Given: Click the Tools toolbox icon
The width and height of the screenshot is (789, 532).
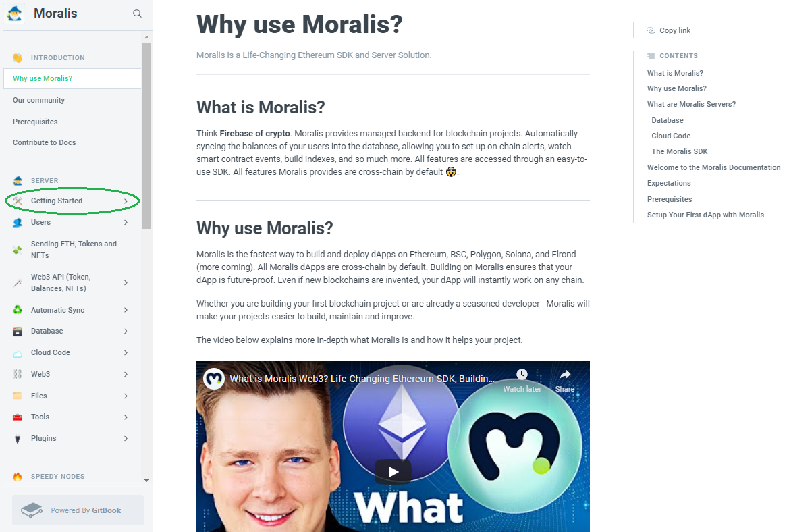Looking at the screenshot, I should tap(18, 417).
